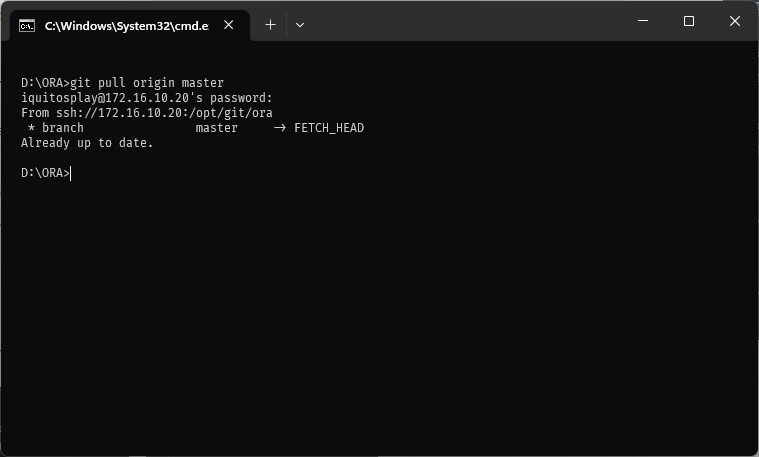Click the iquitosplay@172.16.10.20 user text
The image size is (759, 457).
pyautogui.click(x=105, y=98)
